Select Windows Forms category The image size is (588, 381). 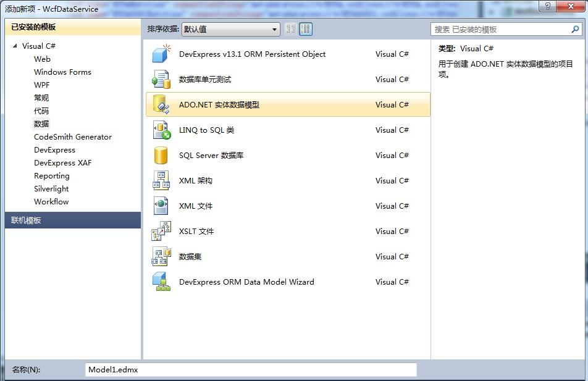[x=62, y=72]
